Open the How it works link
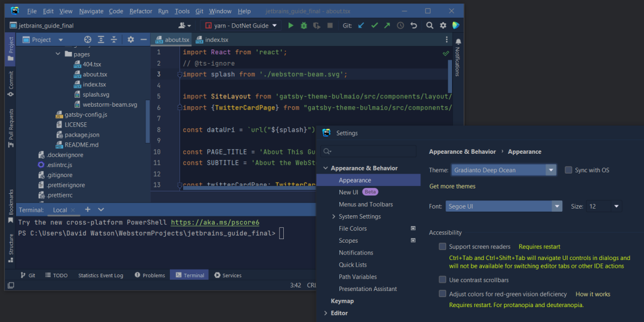 tap(593, 294)
